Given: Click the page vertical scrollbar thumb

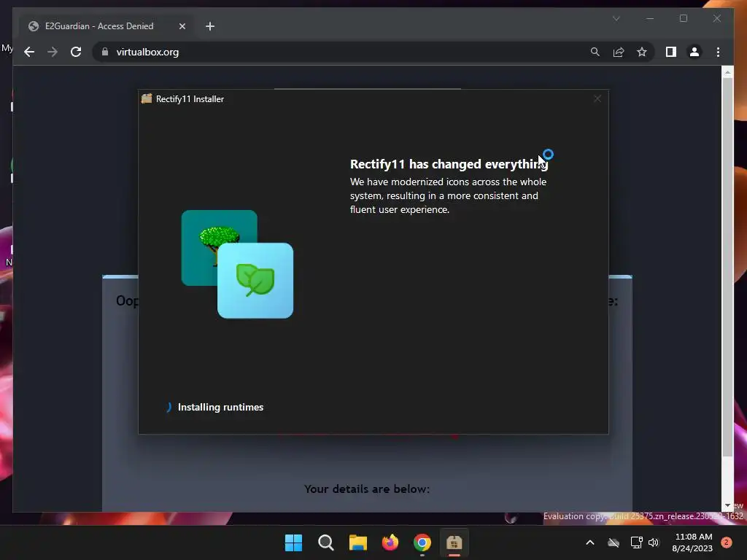Looking at the screenshot, I should point(727,267).
